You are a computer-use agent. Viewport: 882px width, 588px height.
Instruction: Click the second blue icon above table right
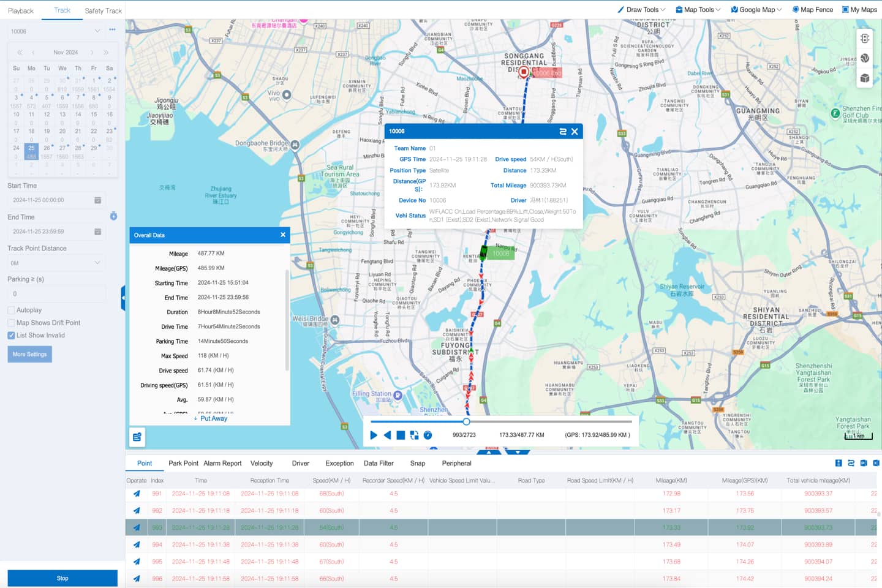tap(851, 463)
